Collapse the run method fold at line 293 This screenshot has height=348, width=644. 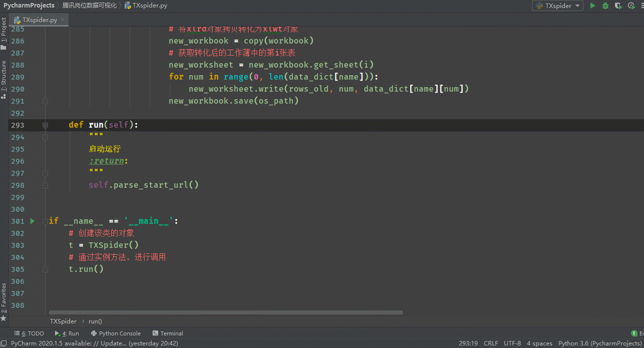click(x=45, y=125)
